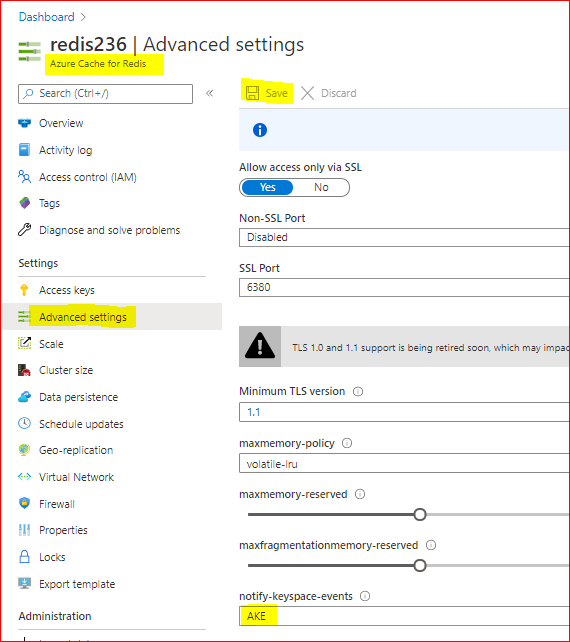Click info icon beside maxmemory-policy
The height and width of the screenshot is (642, 570).
coord(347,443)
